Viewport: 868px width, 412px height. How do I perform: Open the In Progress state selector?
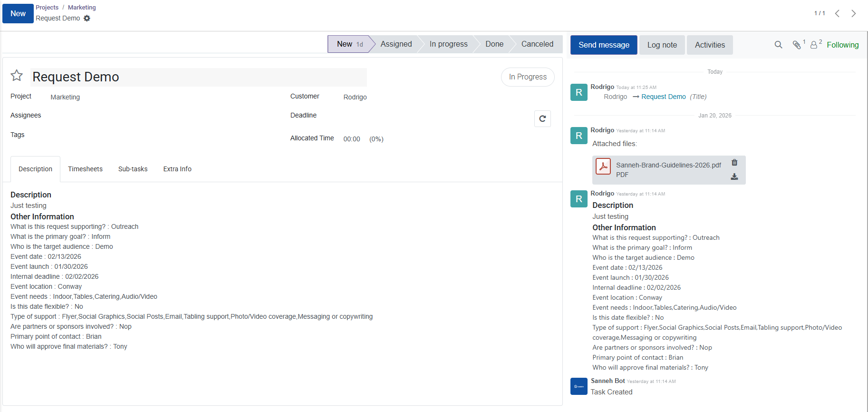[528, 77]
